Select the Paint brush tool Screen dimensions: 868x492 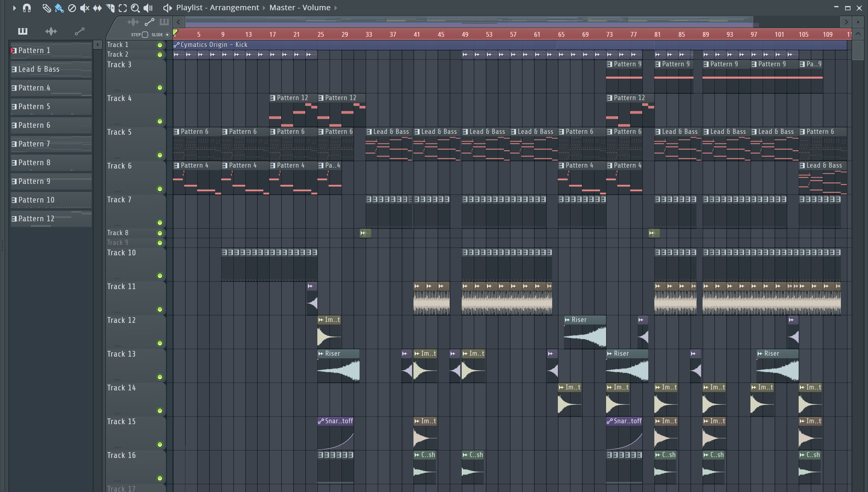pos(59,8)
